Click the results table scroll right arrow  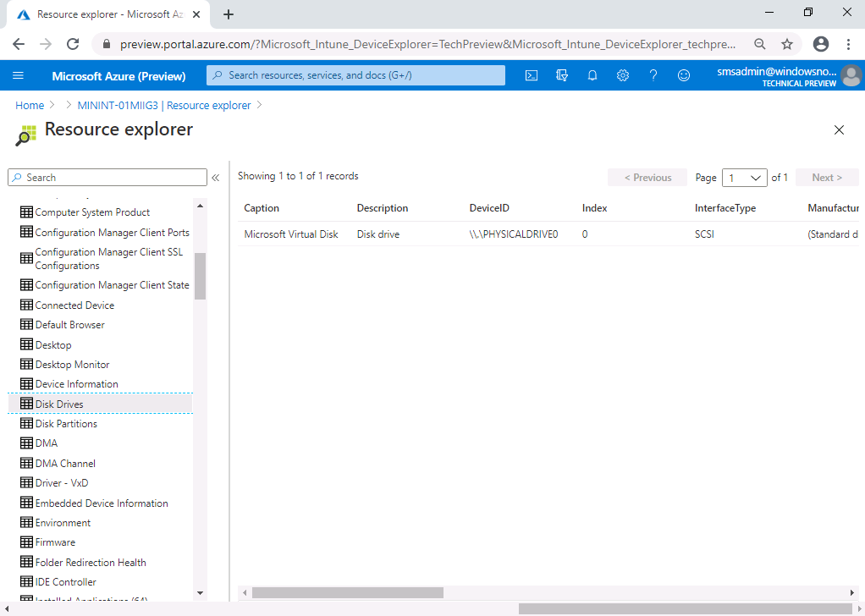pyautogui.click(x=852, y=593)
